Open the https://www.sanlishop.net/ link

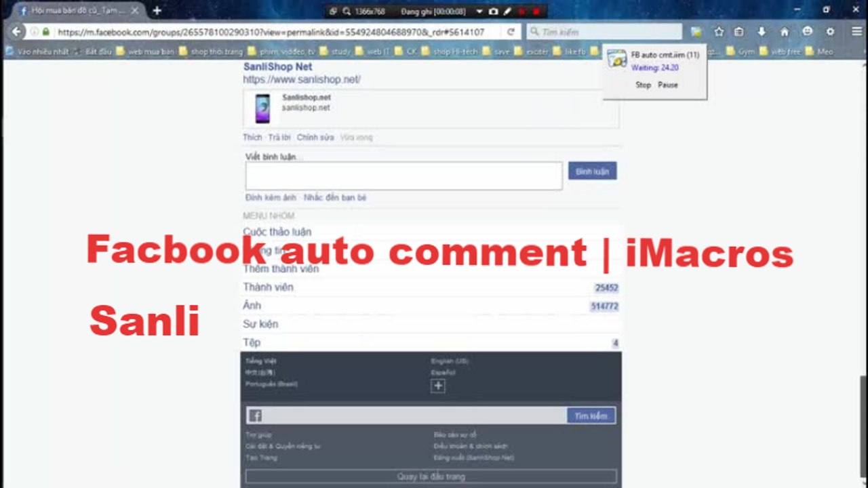pos(302,79)
